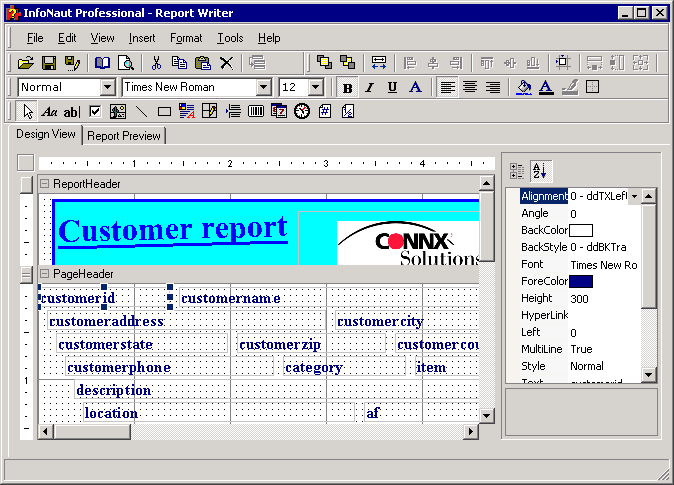
Task: Select the rectangle shape tool
Action: [164, 112]
